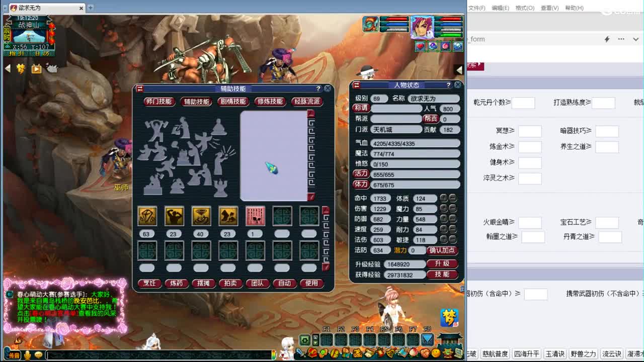Click the 慈航普度 button
644x362 pixels.
click(495, 354)
